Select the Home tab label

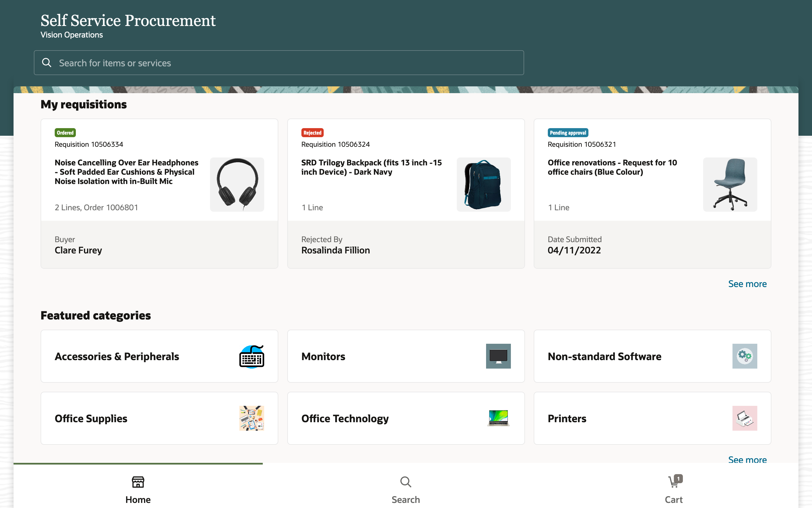tap(138, 500)
